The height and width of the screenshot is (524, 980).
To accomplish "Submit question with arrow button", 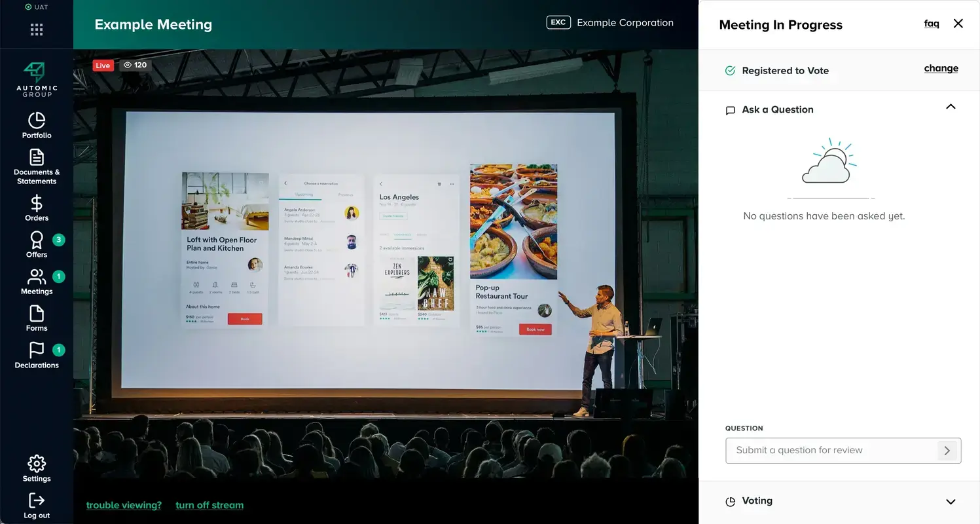I will point(947,451).
